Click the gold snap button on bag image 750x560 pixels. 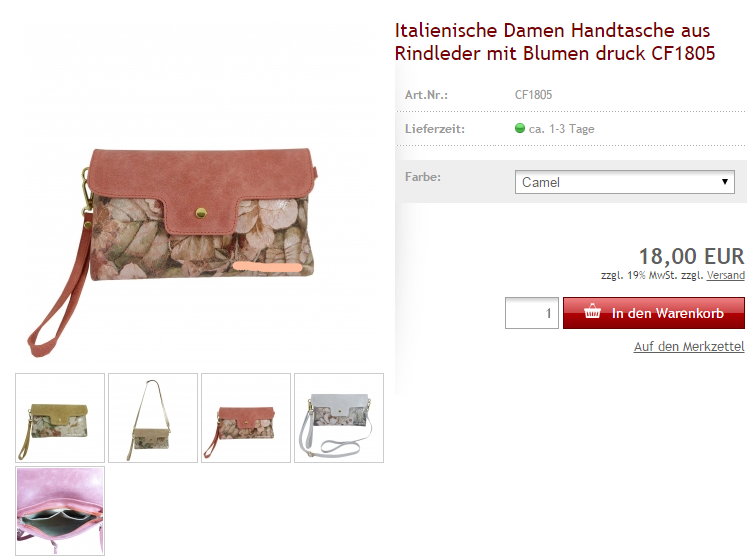click(x=201, y=212)
